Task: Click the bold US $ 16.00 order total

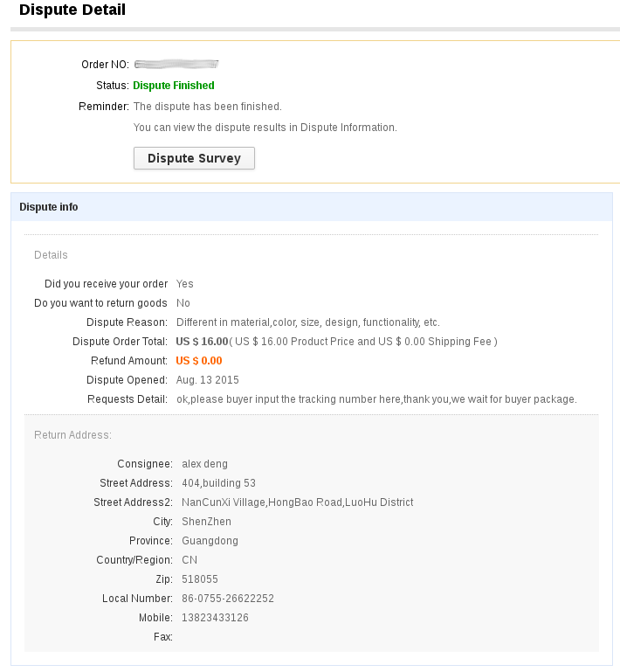Action: [x=202, y=342]
